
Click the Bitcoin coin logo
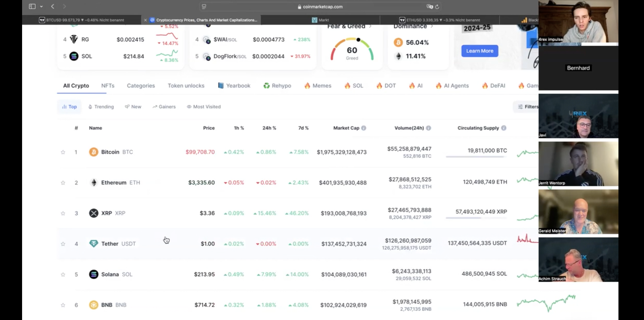(94, 152)
